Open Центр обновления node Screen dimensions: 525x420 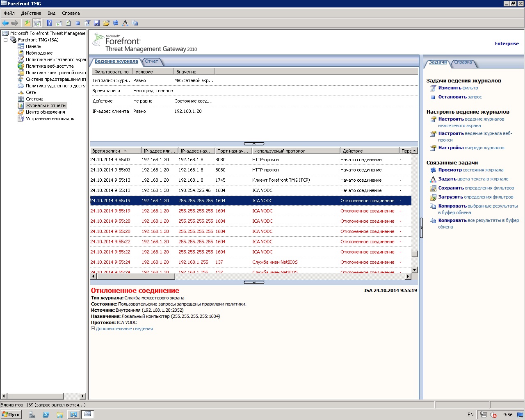click(x=45, y=112)
